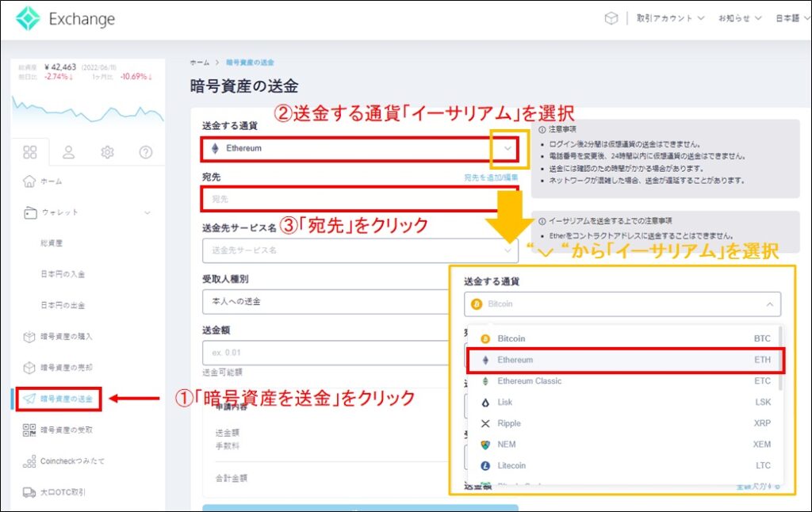Select Ripple XRP from currency list
This screenshot has width=812, height=512.
pyautogui.click(x=625, y=423)
